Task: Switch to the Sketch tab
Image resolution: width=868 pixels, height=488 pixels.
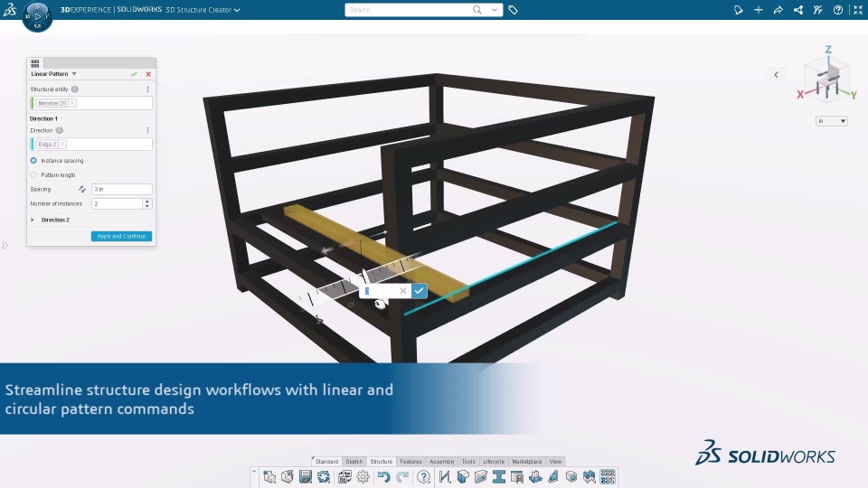Action: tap(354, 462)
